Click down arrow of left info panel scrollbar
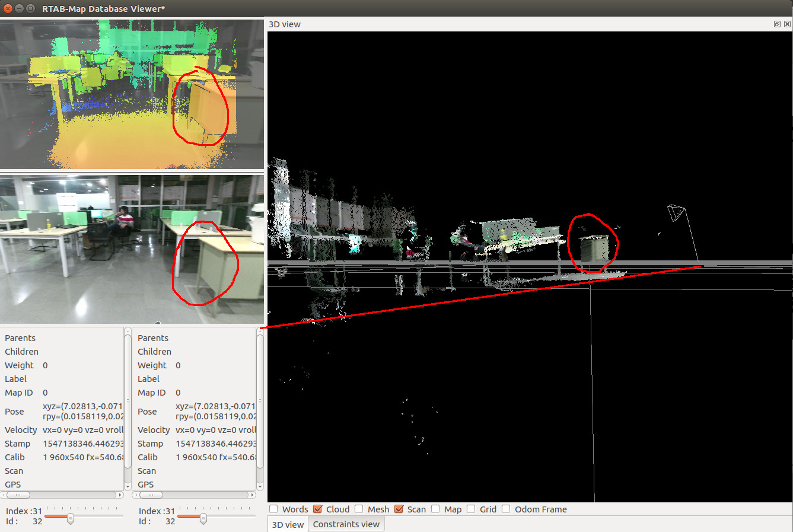Viewport: 793px width, 532px height. coord(128,486)
